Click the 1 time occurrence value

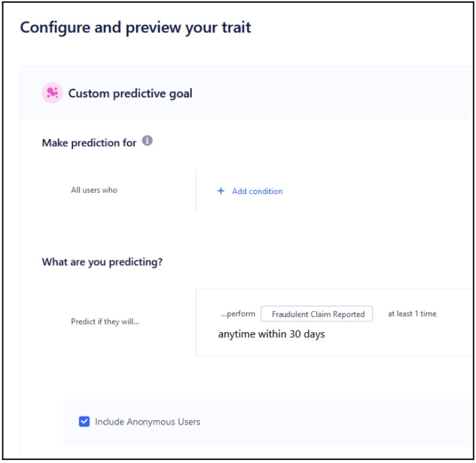point(426,313)
